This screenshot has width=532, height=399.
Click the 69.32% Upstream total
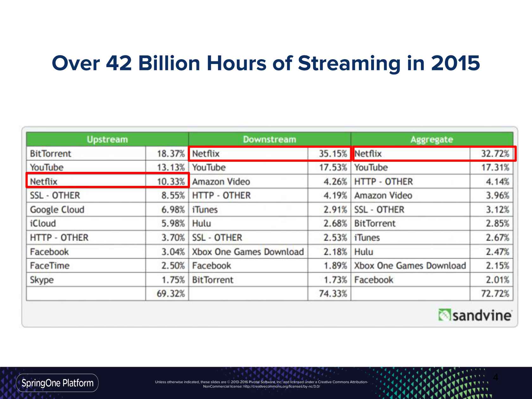171,294
